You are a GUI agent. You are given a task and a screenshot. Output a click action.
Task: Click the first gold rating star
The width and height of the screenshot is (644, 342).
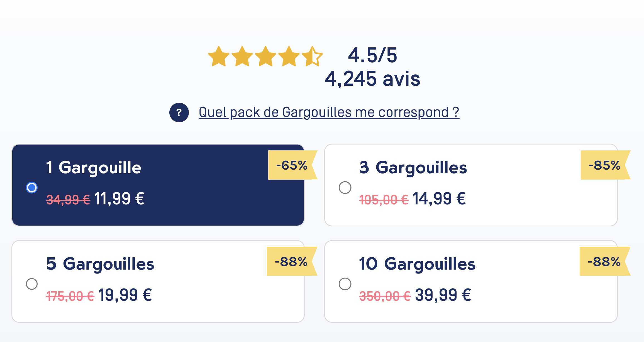(219, 57)
